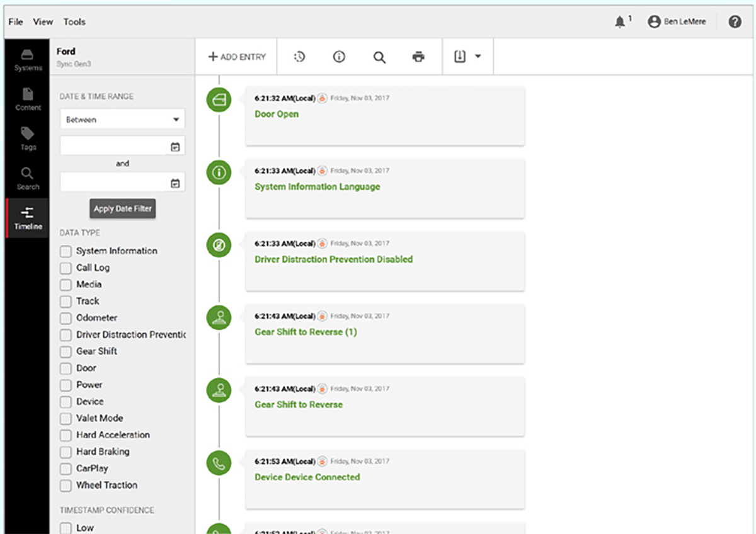Image resolution: width=756 pixels, height=534 pixels.
Task: Enable the Call Log checkbox
Action: tap(66, 268)
